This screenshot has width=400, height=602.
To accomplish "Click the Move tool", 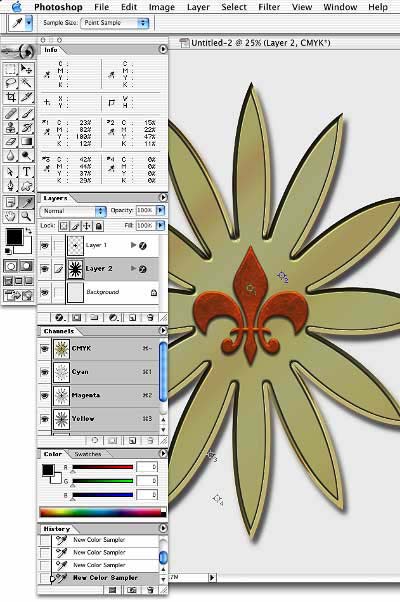I will 26,69.
